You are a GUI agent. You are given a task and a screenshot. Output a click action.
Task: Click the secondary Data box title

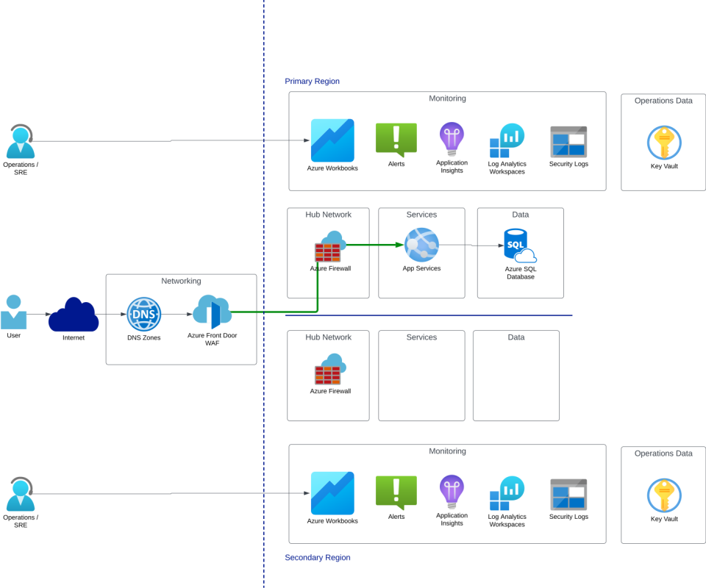coord(516,337)
